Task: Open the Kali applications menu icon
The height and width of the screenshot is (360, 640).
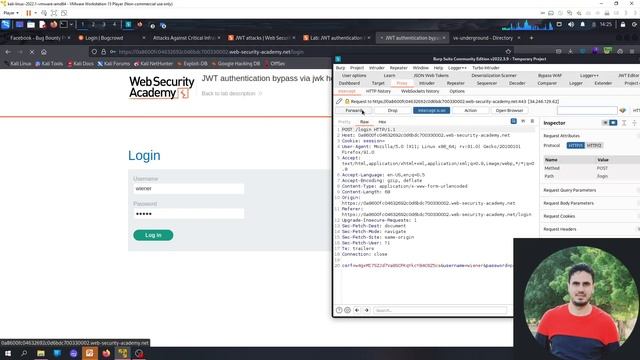Action: [x=6, y=24]
